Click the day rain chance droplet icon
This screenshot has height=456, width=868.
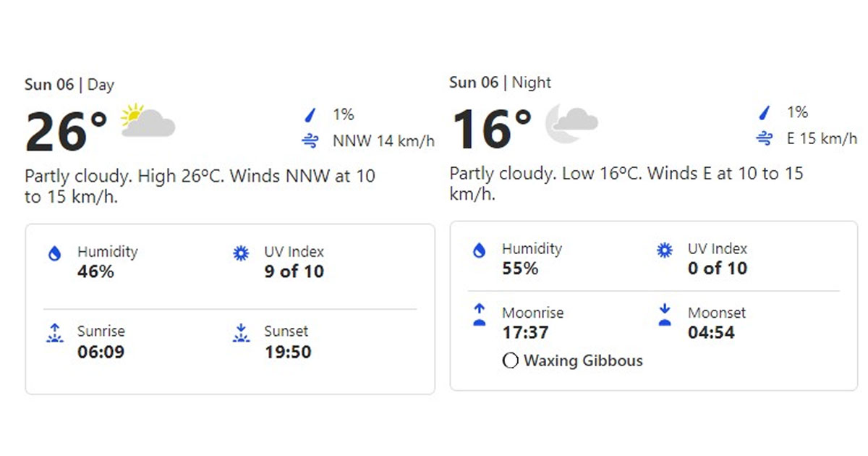point(310,114)
